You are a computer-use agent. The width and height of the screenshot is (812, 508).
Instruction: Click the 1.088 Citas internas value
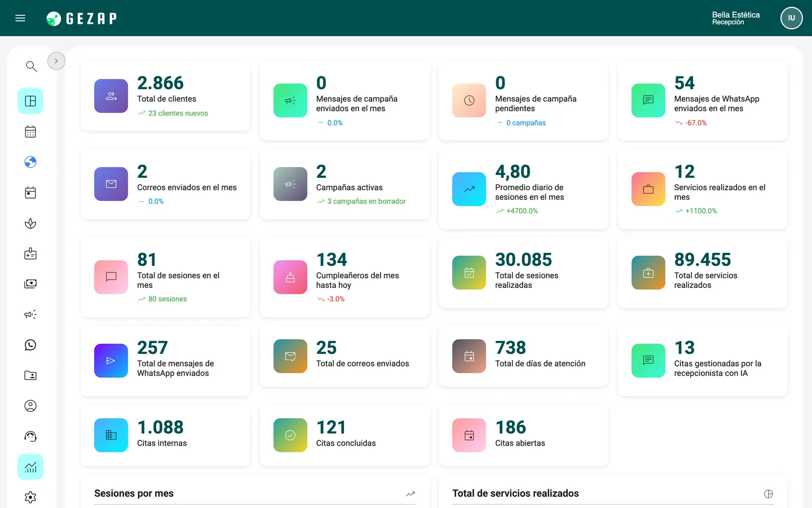pyautogui.click(x=161, y=427)
